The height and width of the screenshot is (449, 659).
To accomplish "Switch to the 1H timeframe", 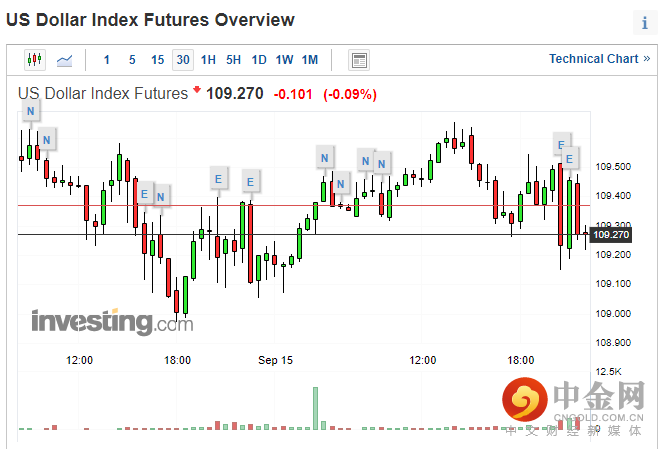I will (208, 60).
